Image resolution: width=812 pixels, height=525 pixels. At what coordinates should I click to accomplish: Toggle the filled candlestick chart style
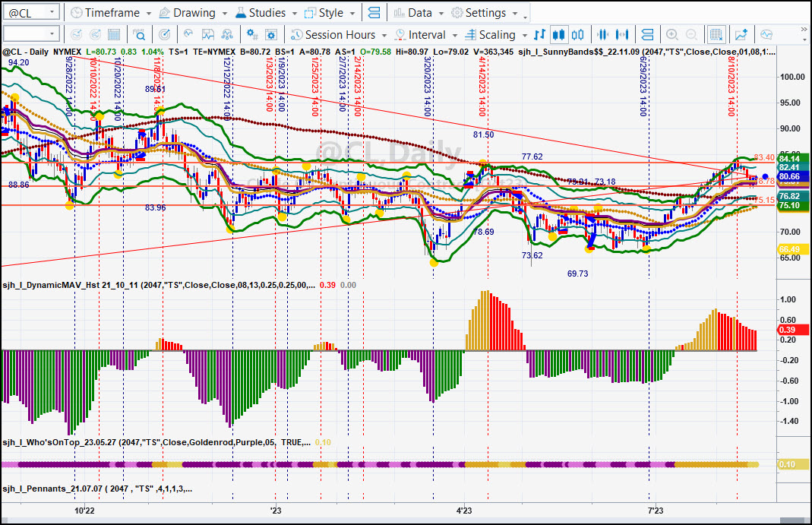(559, 35)
